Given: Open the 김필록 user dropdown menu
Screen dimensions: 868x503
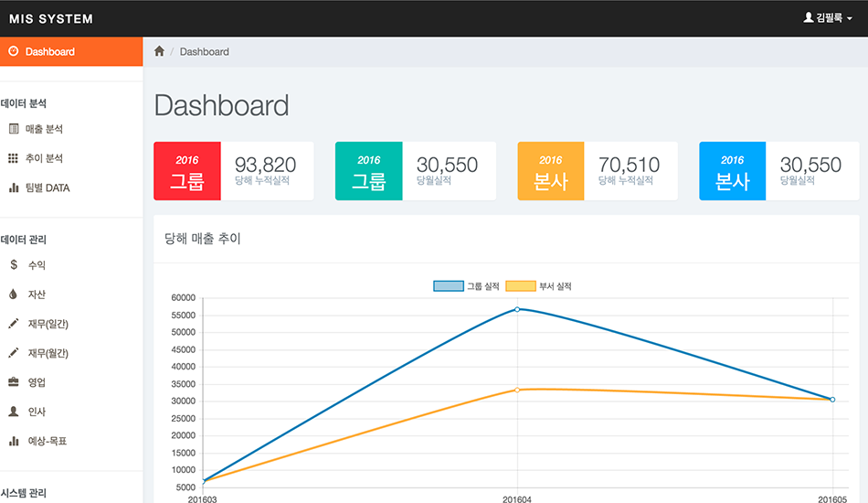Looking at the screenshot, I should 827,17.
